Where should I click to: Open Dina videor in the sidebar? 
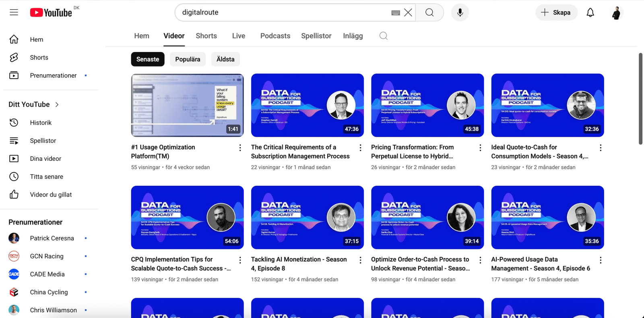point(51,158)
